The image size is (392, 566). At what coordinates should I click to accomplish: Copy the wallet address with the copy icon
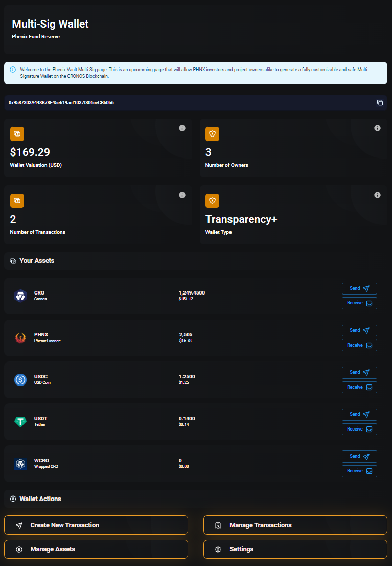click(x=380, y=103)
